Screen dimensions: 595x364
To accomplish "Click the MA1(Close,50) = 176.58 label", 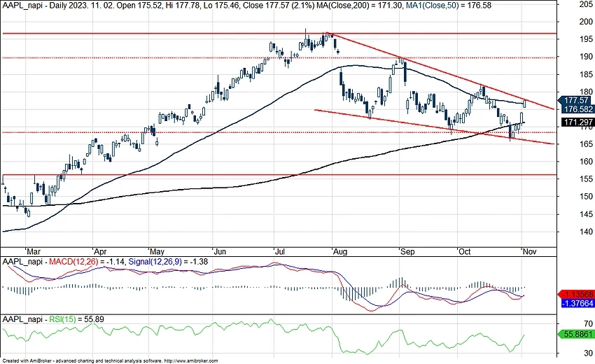I will (x=448, y=6).
